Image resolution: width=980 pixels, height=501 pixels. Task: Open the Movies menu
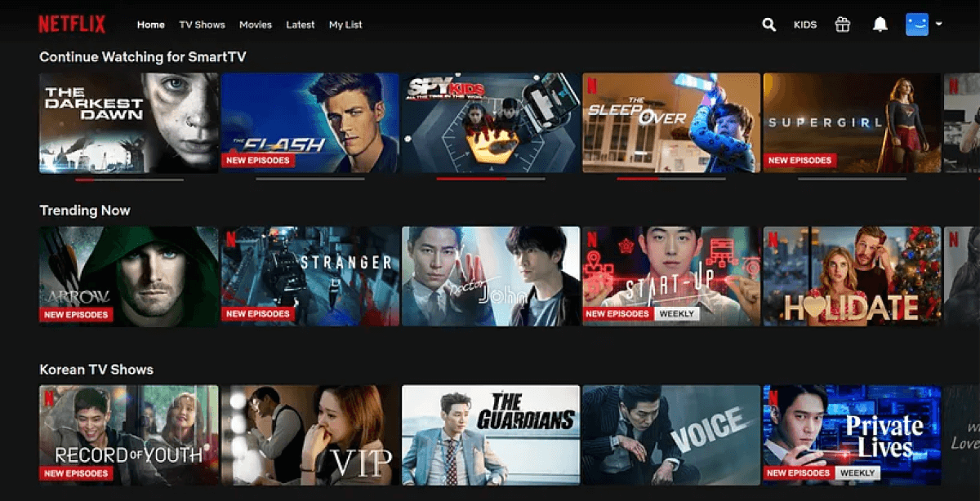click(x=256, y=24)
